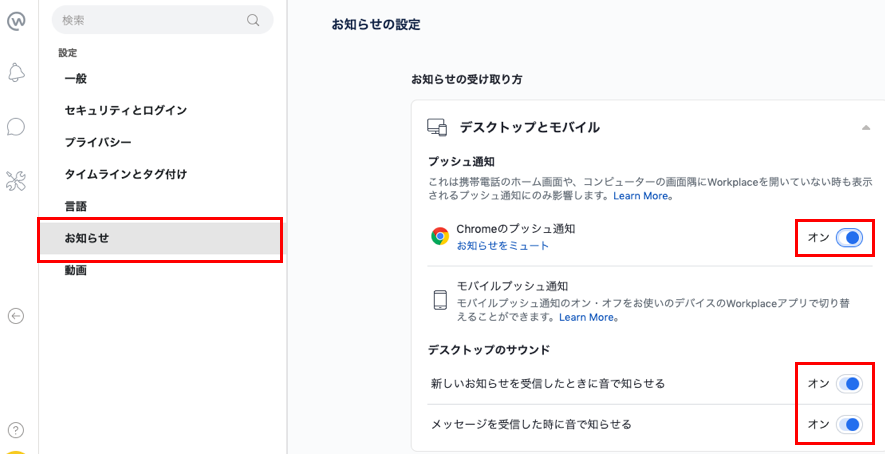
Task: Open the help question mark icon
Action: (x=16, y=430)
